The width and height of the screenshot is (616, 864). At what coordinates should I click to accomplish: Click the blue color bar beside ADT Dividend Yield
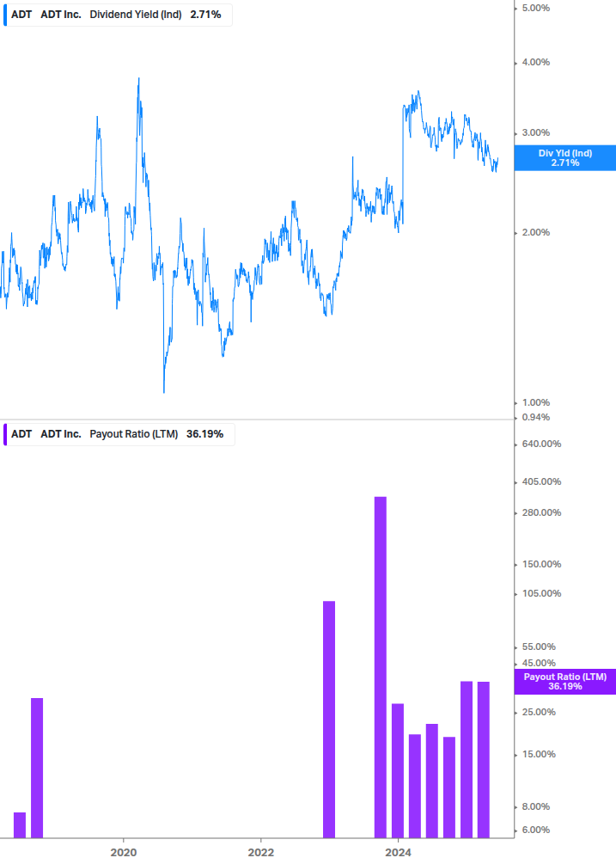[5, 15]
